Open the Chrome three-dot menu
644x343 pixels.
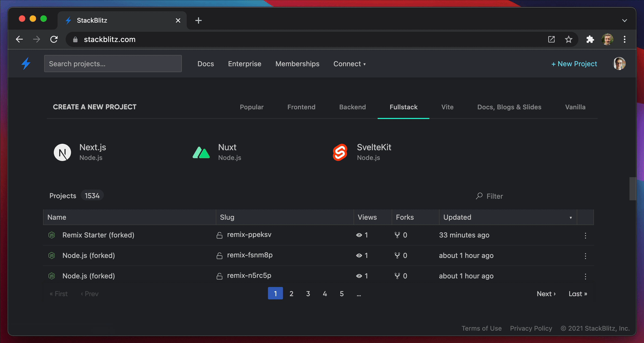625,39
